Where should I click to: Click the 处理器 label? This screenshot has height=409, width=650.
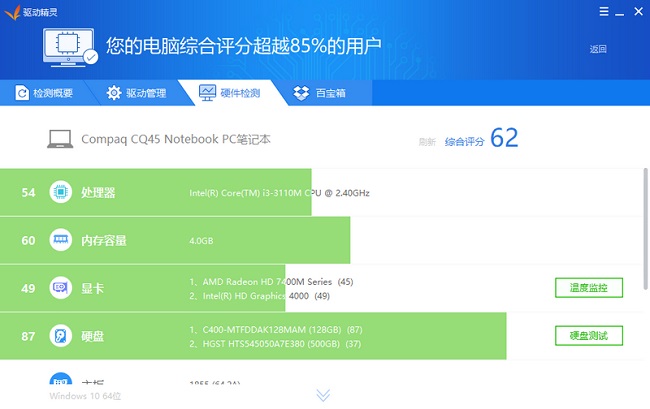click(98, 193)
